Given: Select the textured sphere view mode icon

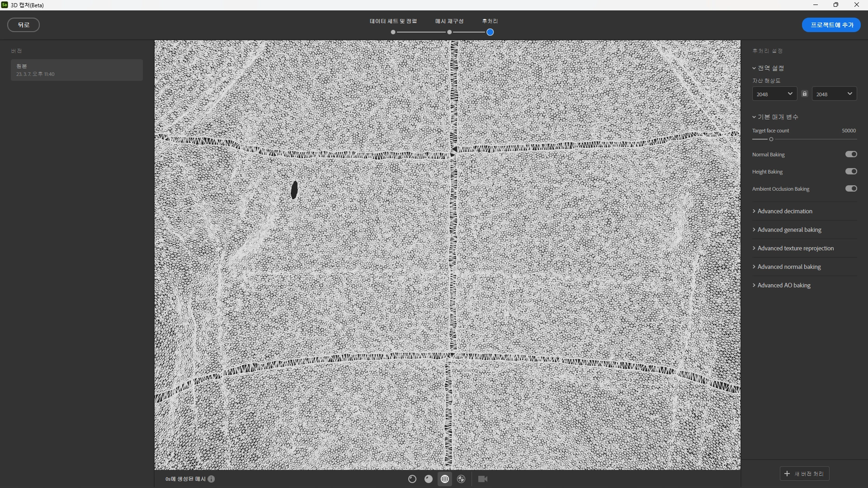Looking at the screenshot, I should coord(412,479).
